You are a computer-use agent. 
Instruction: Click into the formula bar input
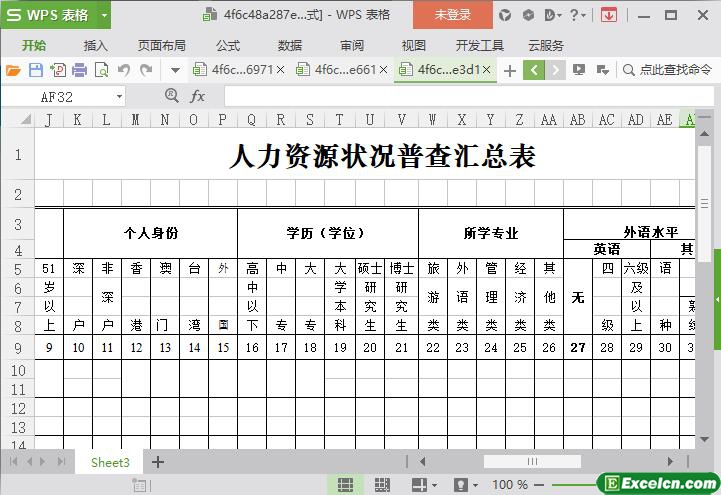[x=469, y=97]
